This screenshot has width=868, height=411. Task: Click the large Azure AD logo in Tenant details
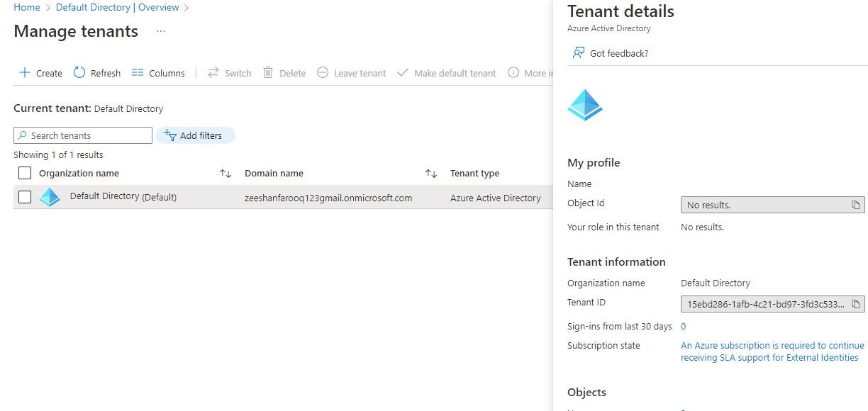click(585, 105)
